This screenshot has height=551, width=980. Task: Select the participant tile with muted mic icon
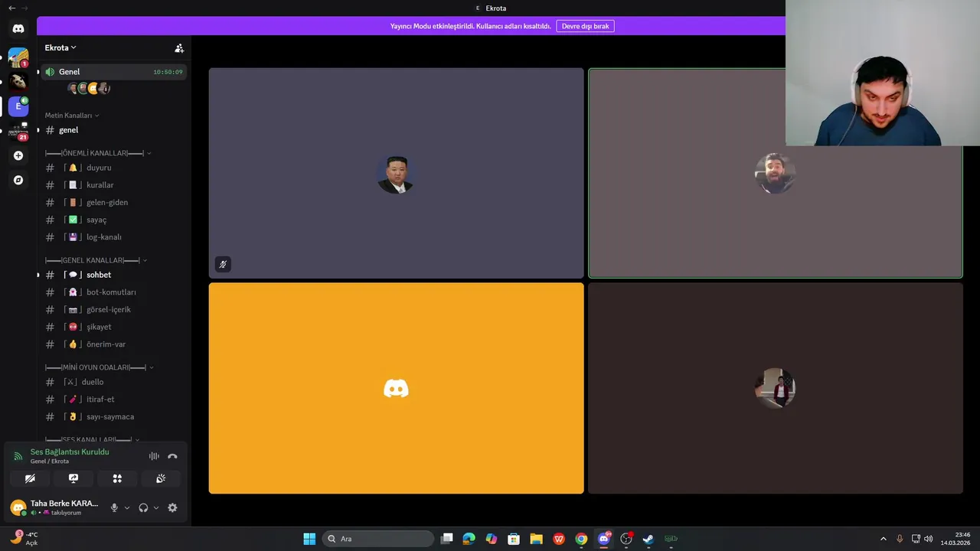pyautogui.click(x=396, y=173)
